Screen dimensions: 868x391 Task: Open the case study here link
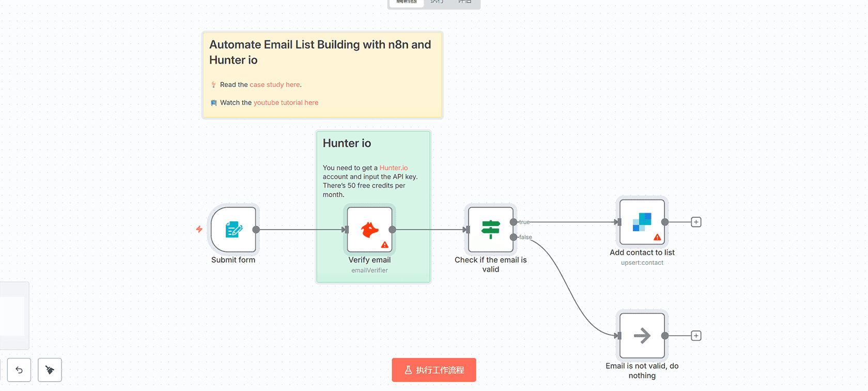pos(274,85)
